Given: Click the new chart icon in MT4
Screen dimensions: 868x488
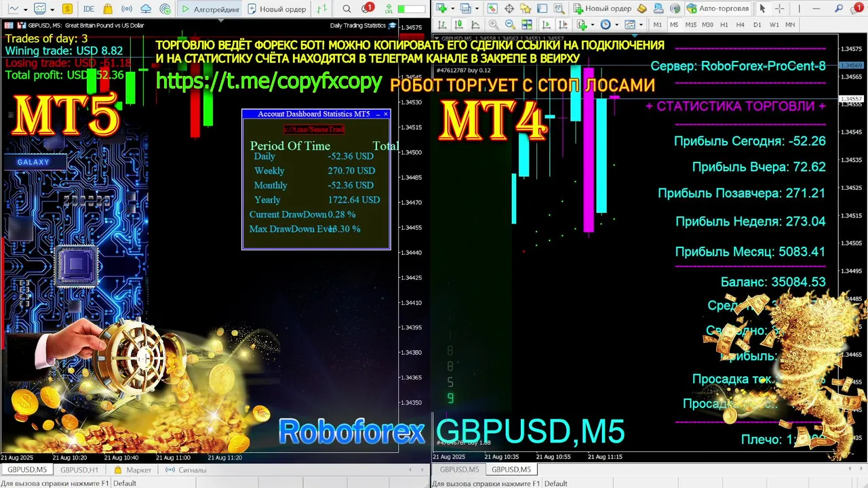Looking at the screenshot, I should 441,8.
